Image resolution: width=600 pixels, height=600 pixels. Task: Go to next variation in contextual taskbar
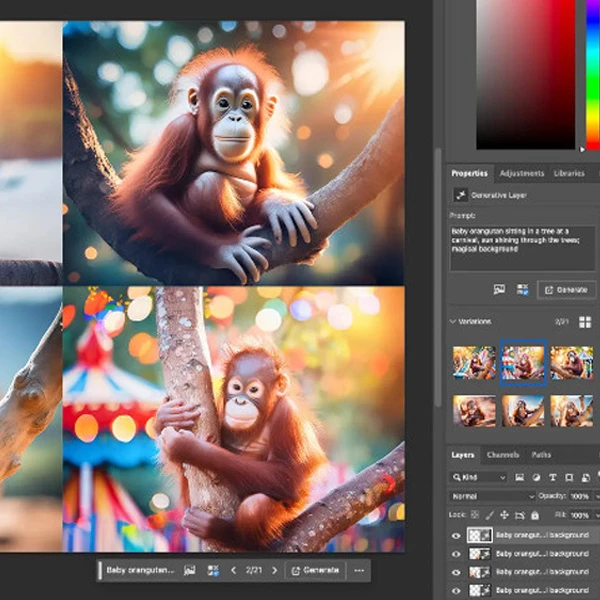272,570
